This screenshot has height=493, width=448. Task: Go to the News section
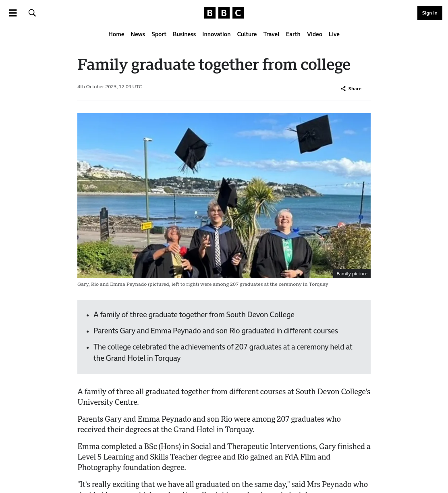click(138, 34)
